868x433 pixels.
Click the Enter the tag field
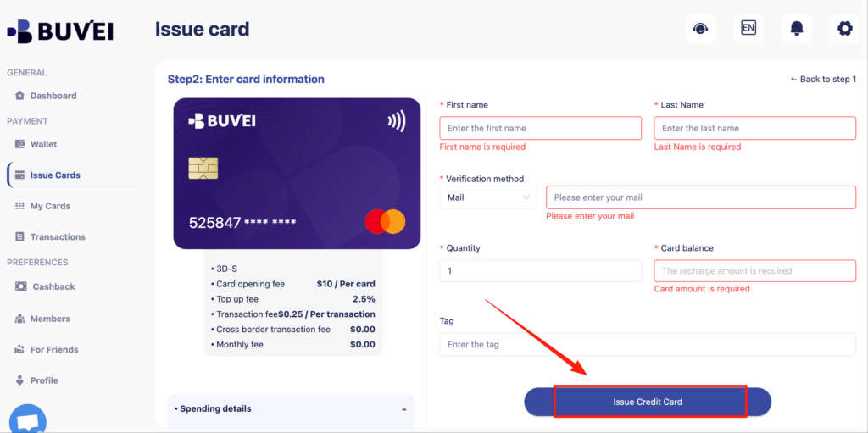(648, 344)
